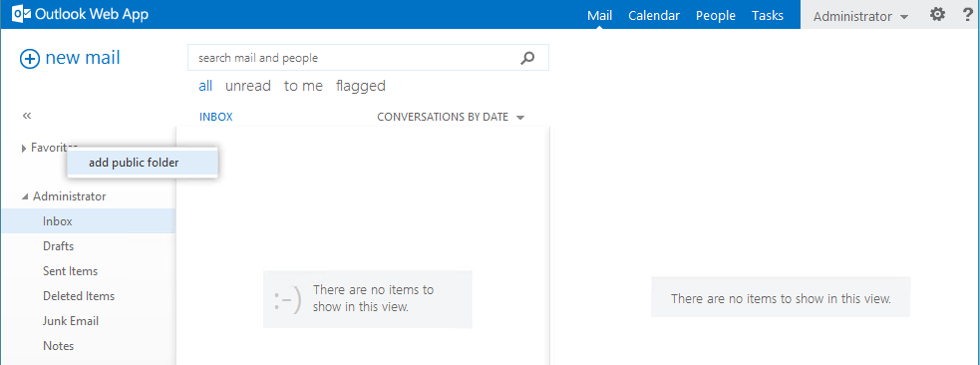Filter messages by flagged
Viewport: 980px width, 365px height.
coord(361,86)
